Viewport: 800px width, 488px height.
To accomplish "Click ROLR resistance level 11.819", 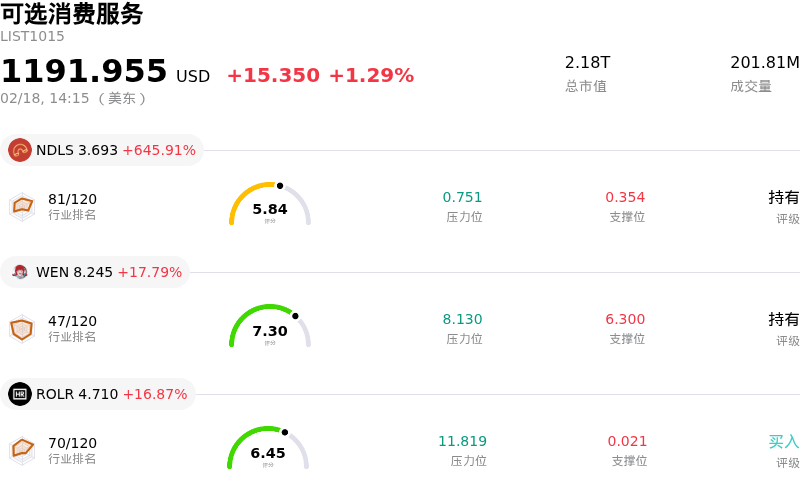I will pyautogui.click(x=462, y=441).
